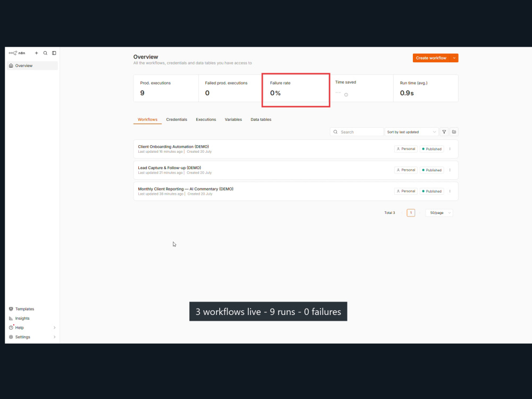This screenshot has height=399, width=532.
Task: Click the Overview page heading
Action: [146, 57]
